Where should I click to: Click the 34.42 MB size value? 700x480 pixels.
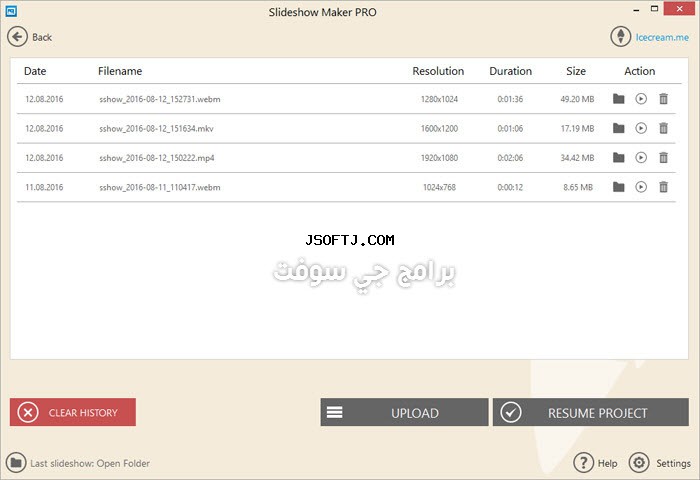click(x=577, y=158)
